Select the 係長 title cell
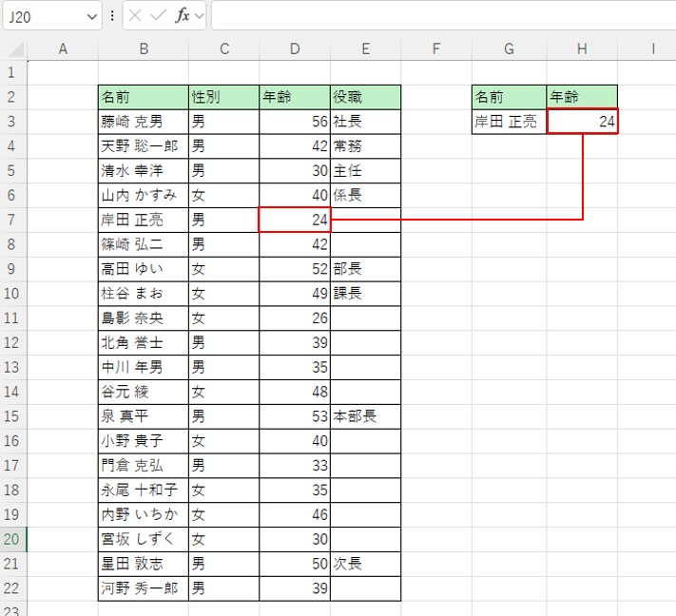 (366, 195)
